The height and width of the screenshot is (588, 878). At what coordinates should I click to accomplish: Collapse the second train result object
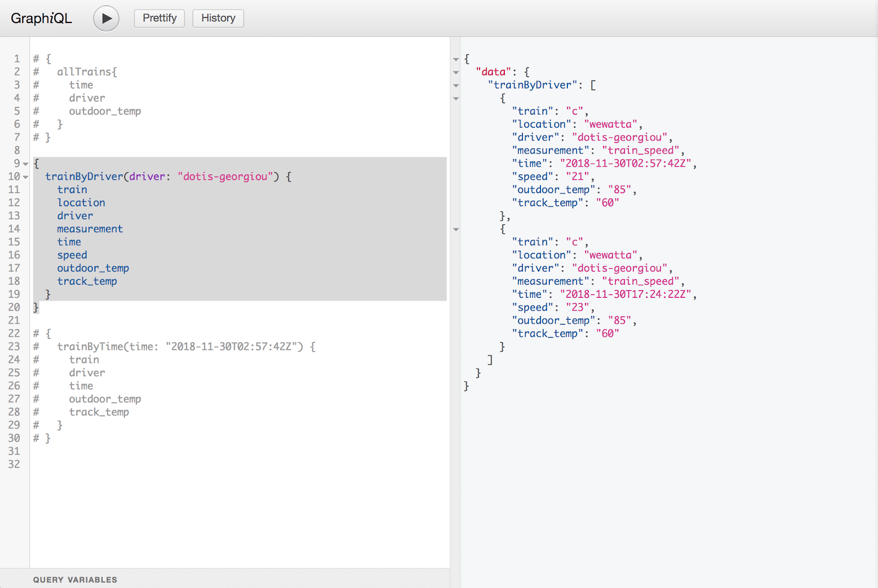coord(455,230)
